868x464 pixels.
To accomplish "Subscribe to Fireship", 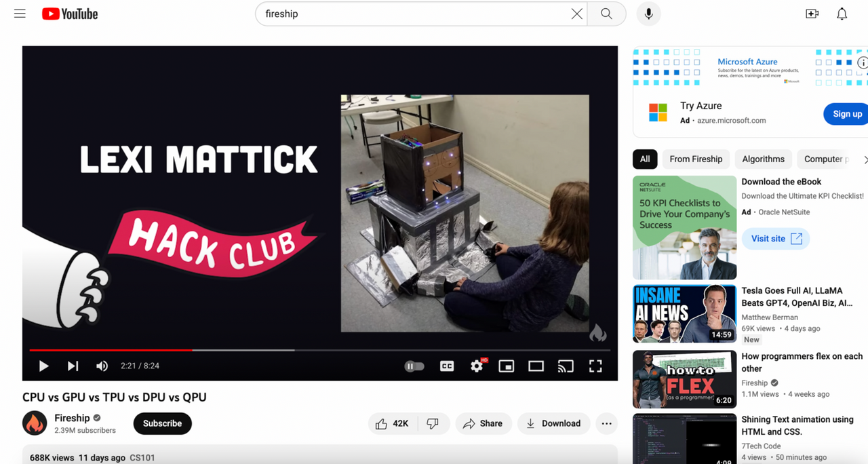I will click(163, 423).
